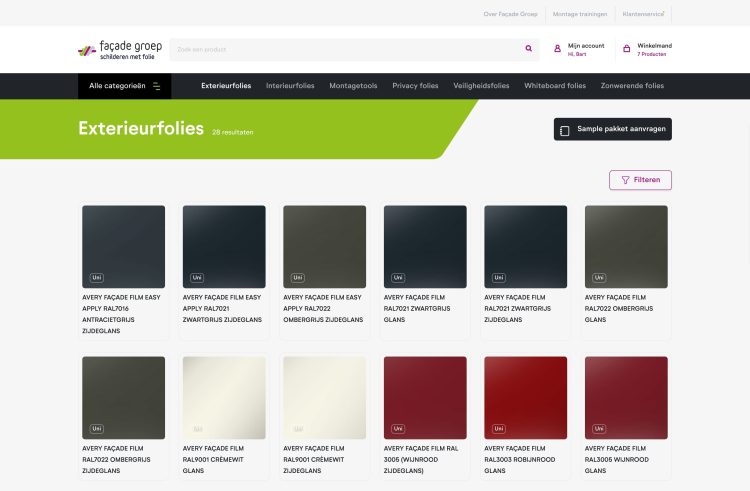The image size is (750, 491).
Task: Click the hamburger icon next to Alle categorieën
Action: click(156, 86)
